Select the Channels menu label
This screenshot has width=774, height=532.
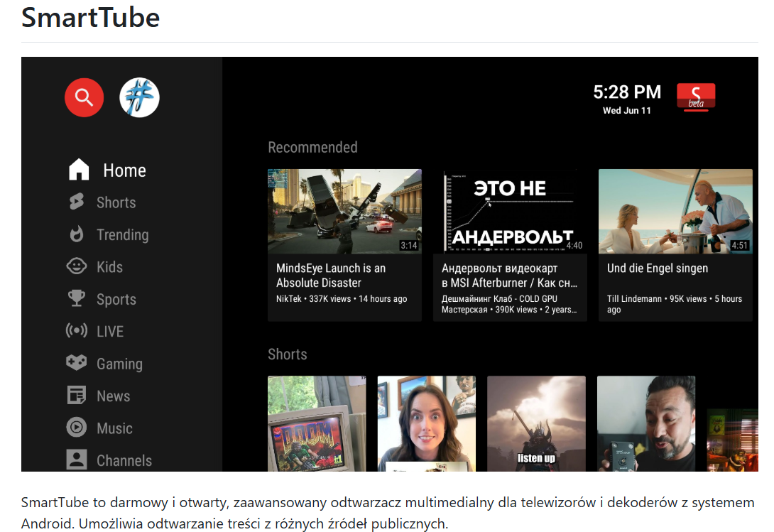(x=124, y=460)
